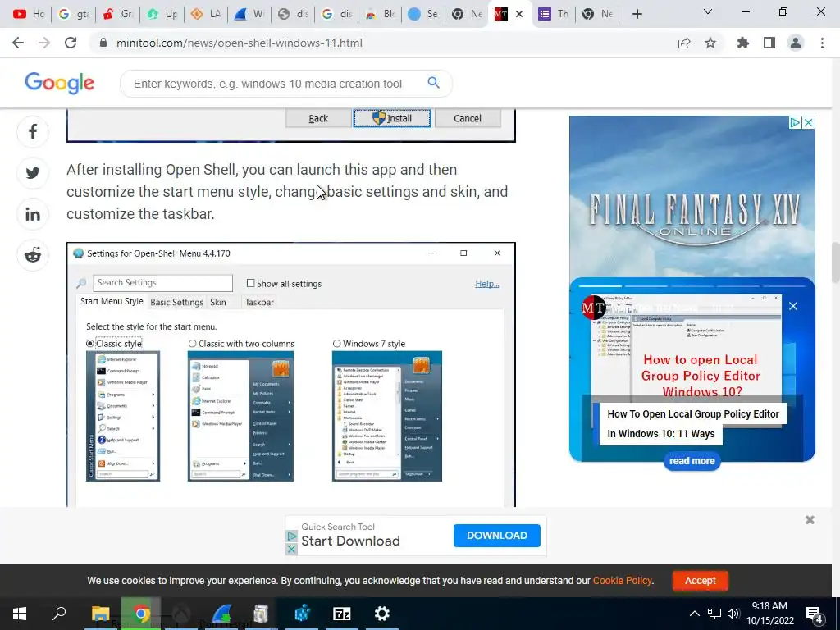This screenshot has width=840, height=630.
Task: Click the Cancel button in the installer image
Action: 467,118
